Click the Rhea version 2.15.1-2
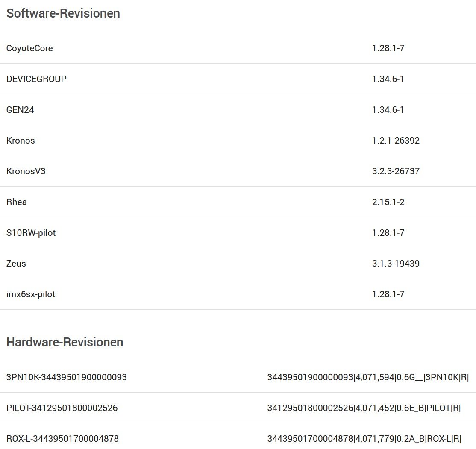Image resolution: width=476 pixels, height=449 pixels. click(388, 202)
